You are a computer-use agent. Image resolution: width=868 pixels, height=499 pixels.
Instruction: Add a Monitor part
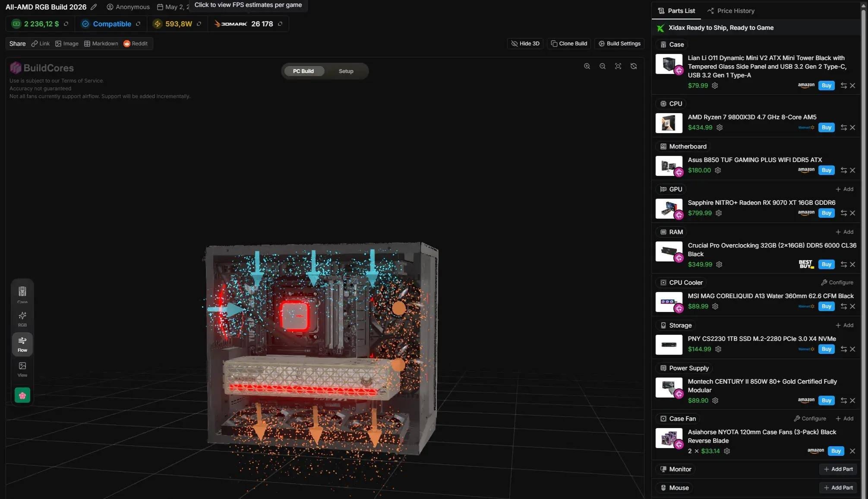pos(838,469)
